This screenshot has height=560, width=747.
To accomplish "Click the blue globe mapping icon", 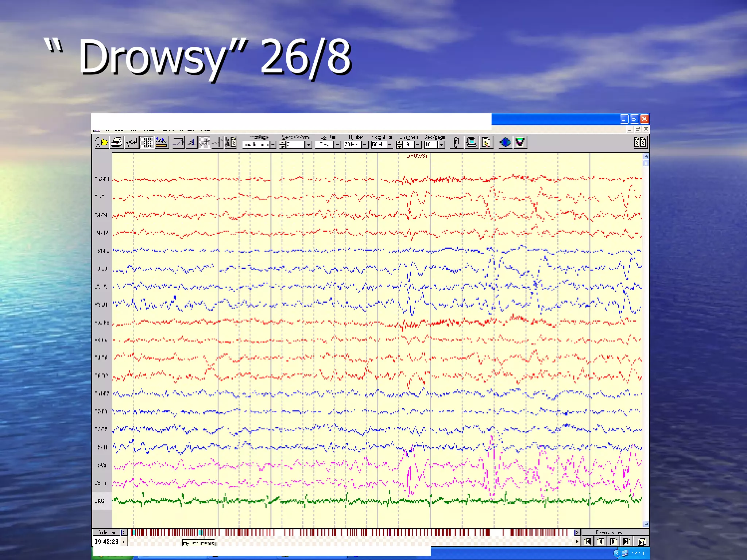I will click(505, 142).
